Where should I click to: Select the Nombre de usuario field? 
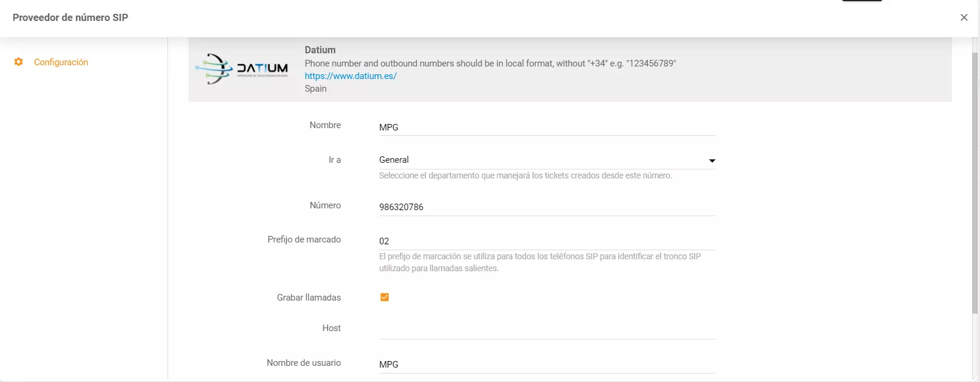tap(546, 365)
